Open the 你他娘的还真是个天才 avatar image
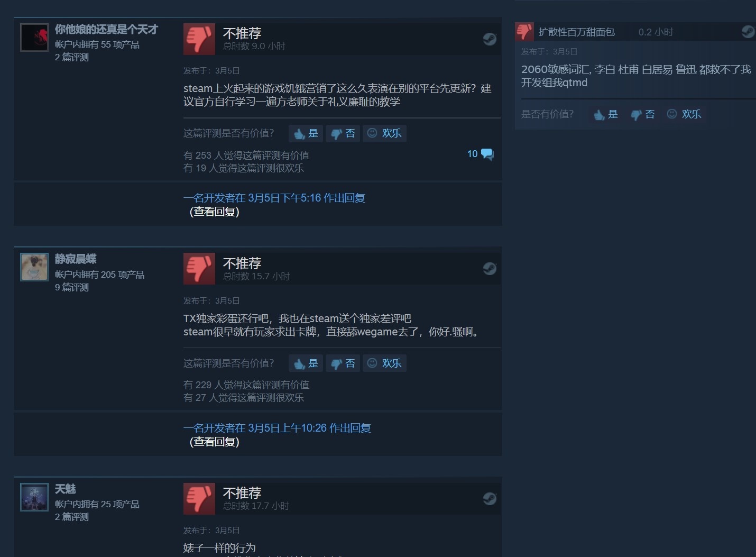The height and width of the screenshot is (557, 756). (34, 38)
